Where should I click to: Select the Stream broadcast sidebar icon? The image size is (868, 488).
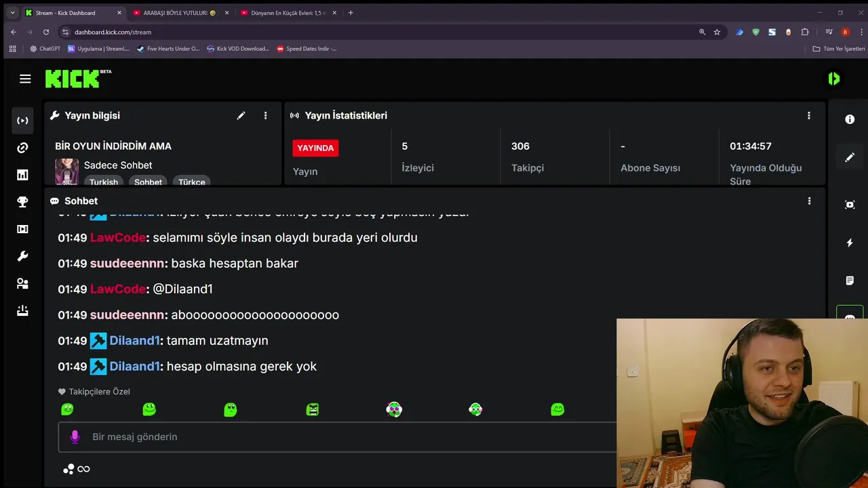[22, 121]
